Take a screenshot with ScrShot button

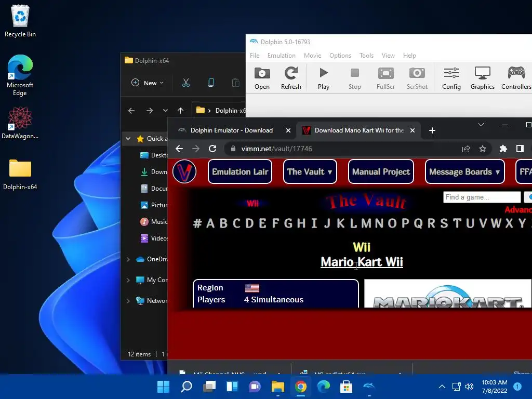click(417, 78)
